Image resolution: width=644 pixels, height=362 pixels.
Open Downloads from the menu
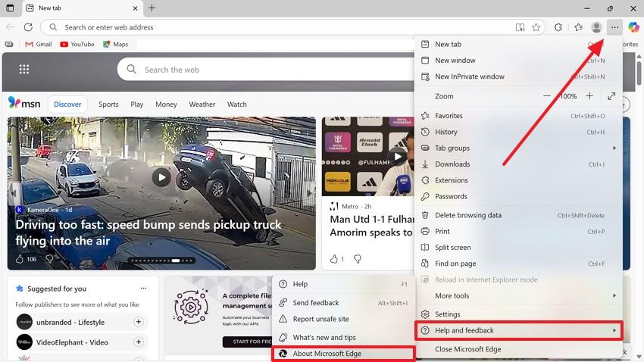[518, 164]
